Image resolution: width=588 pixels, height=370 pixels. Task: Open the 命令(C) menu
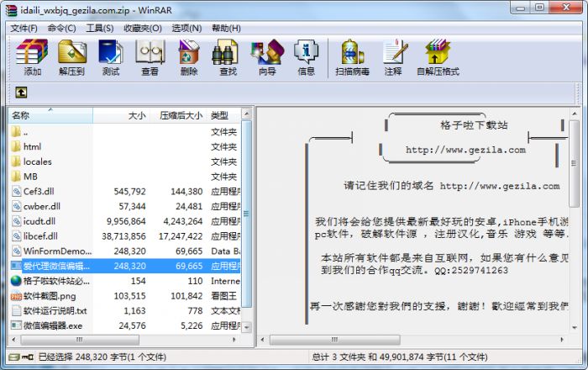click(62, 28)
